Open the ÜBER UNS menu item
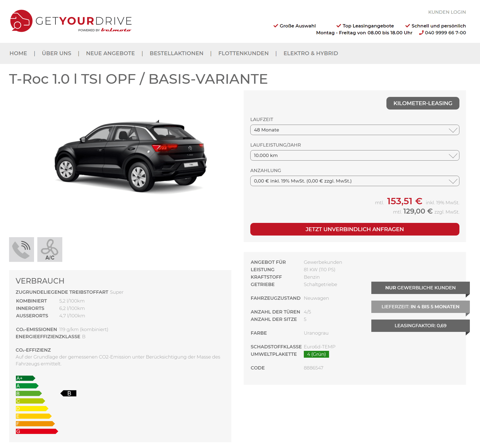480x448 pixels. pos(57,53)
